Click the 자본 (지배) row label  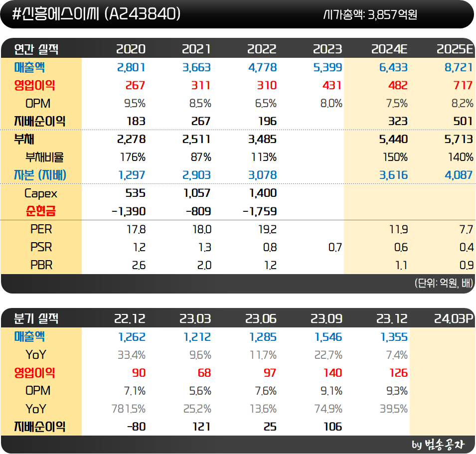point(40,175)
